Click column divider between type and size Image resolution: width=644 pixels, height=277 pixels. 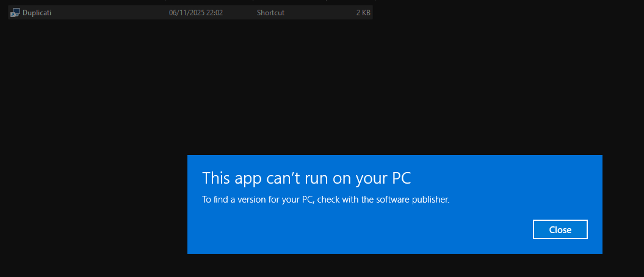click(326, 2)
